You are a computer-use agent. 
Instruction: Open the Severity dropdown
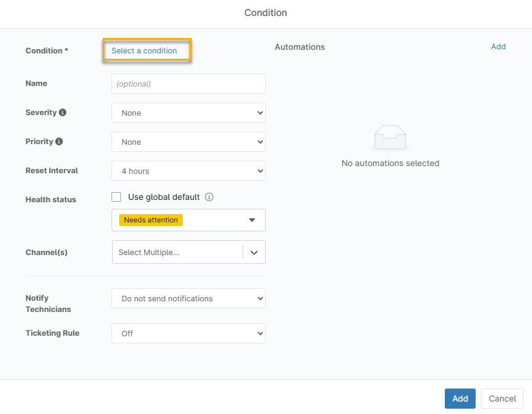pyautogui.click(x=188, y=113)
